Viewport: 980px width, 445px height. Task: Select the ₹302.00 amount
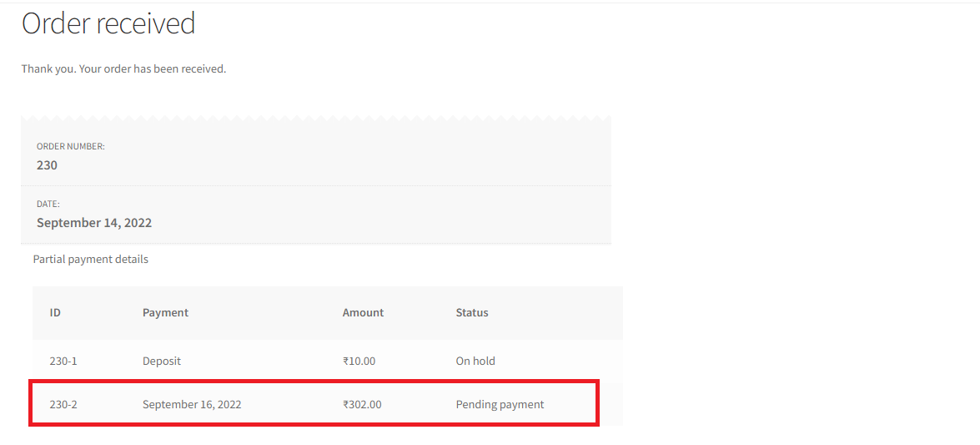tap(362, 404)
